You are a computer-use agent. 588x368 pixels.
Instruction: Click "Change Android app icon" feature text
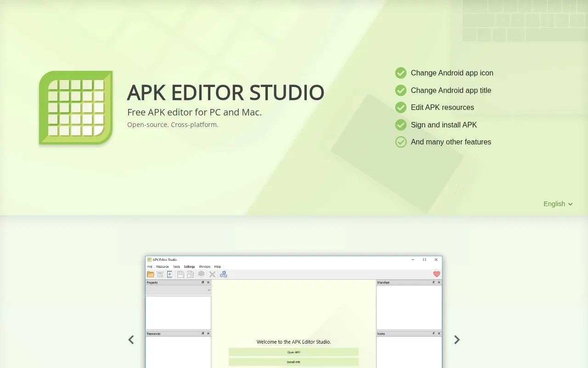[x=452, y=73]
